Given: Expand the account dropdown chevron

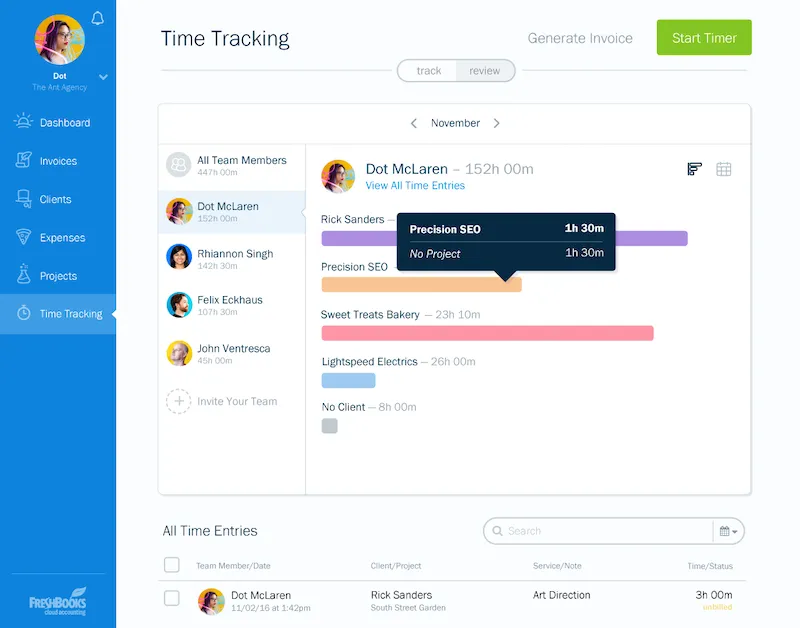Looking at the screenshot, I should [103, 77].
